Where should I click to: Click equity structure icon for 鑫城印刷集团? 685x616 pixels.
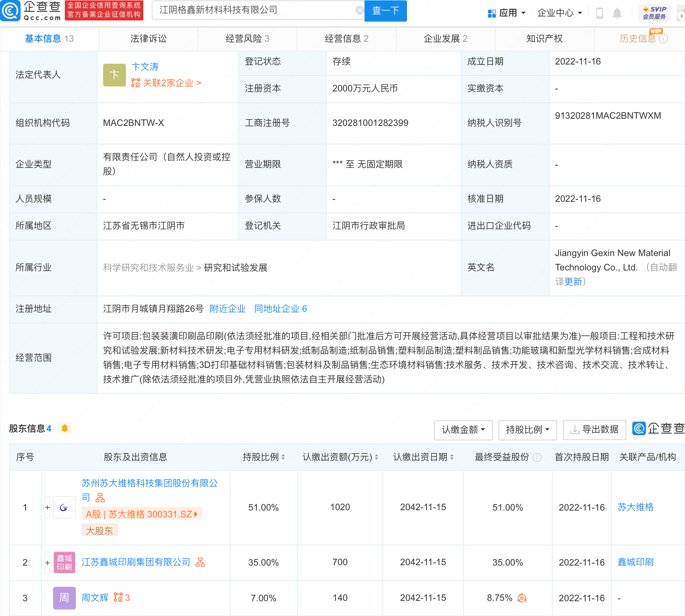pos(200,562)
